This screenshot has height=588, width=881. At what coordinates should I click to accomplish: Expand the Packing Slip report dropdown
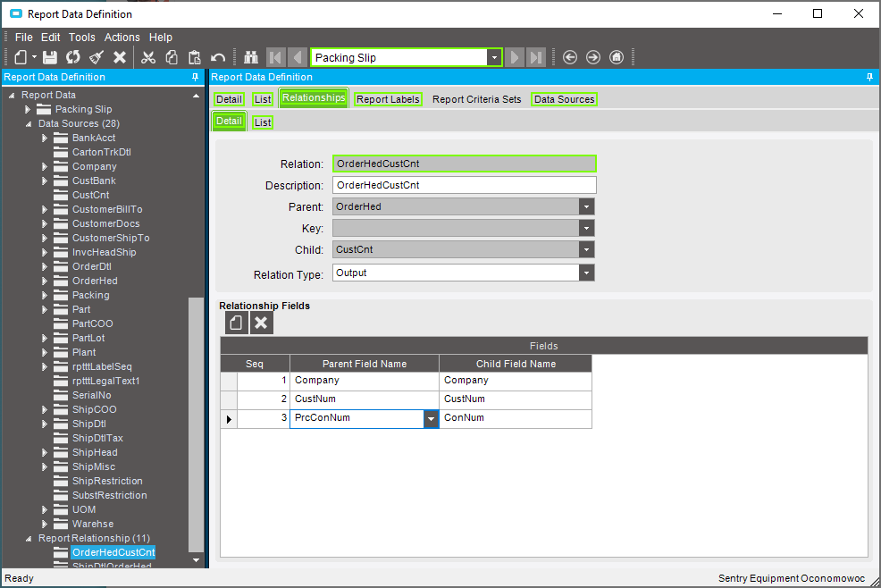[493, 58]
